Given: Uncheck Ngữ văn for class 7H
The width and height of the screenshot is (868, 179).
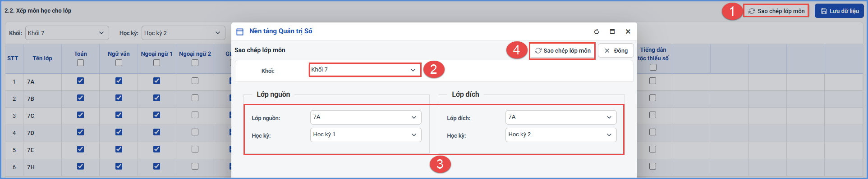Looking at the screenshot, I should (119, 166).
